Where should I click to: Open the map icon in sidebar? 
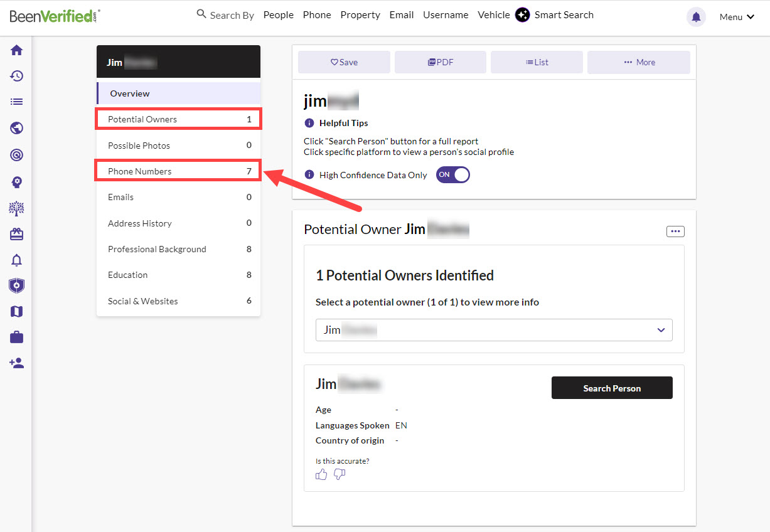17,311
